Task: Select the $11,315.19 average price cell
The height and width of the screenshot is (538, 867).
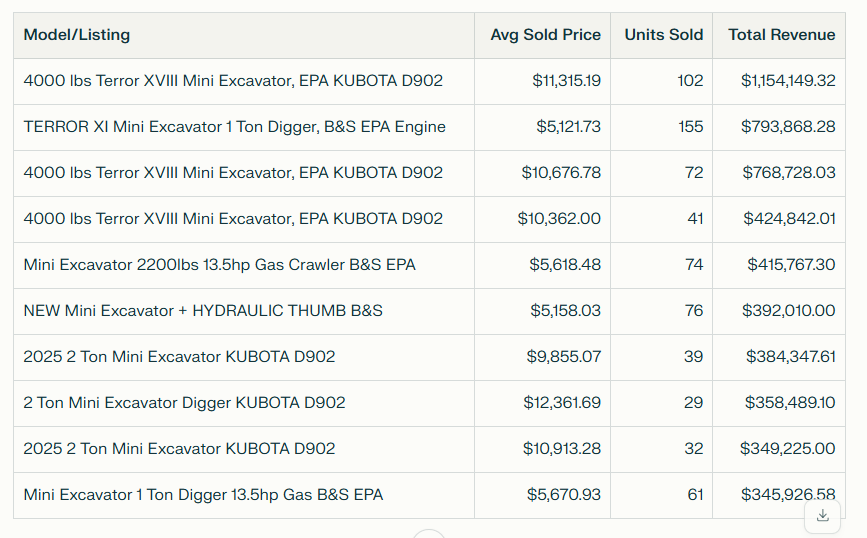Action: (x=566, y=81)
